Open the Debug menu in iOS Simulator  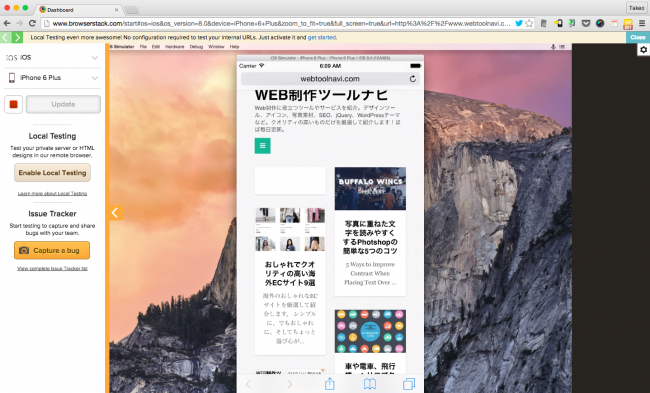(196, 47)
